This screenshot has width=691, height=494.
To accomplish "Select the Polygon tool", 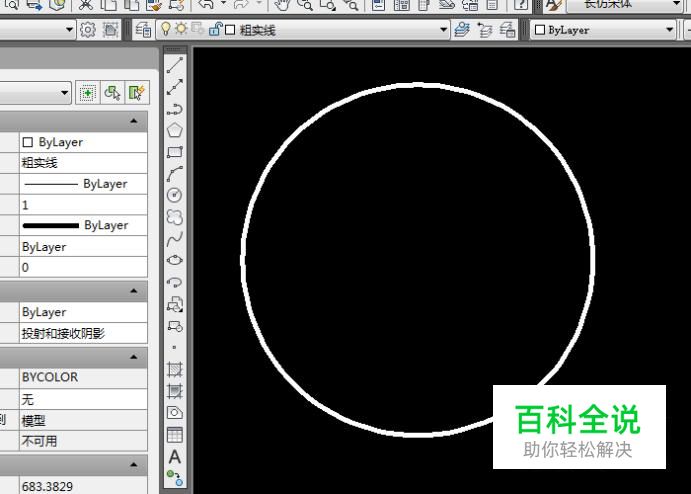I will (175, 130).
